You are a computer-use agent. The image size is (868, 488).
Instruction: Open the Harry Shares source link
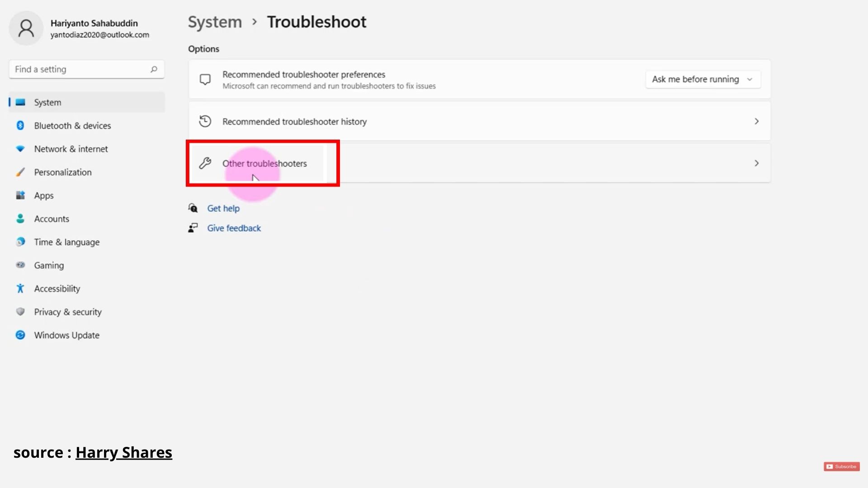click(124, 452)
